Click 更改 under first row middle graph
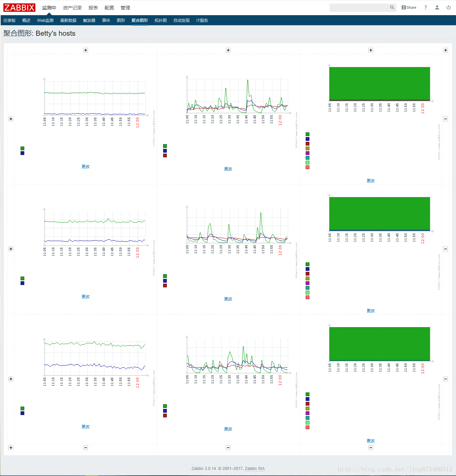Screen dimensions: 456x476 point(228,169)
